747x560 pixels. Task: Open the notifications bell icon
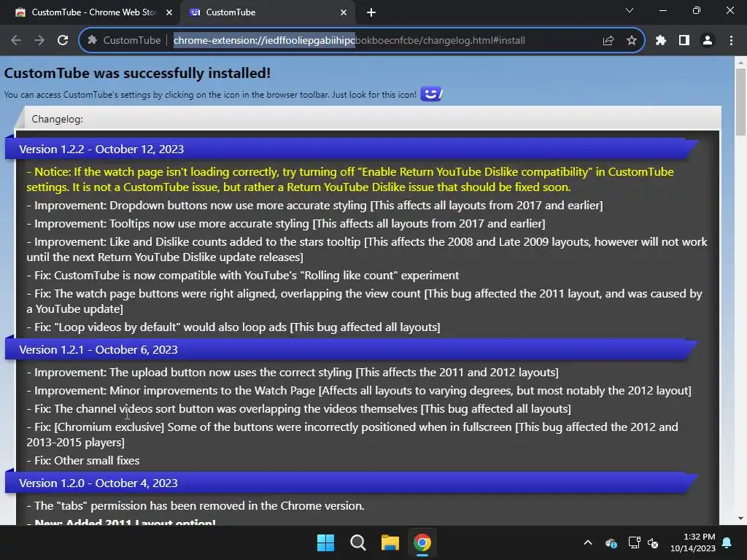tap(727, 542)
